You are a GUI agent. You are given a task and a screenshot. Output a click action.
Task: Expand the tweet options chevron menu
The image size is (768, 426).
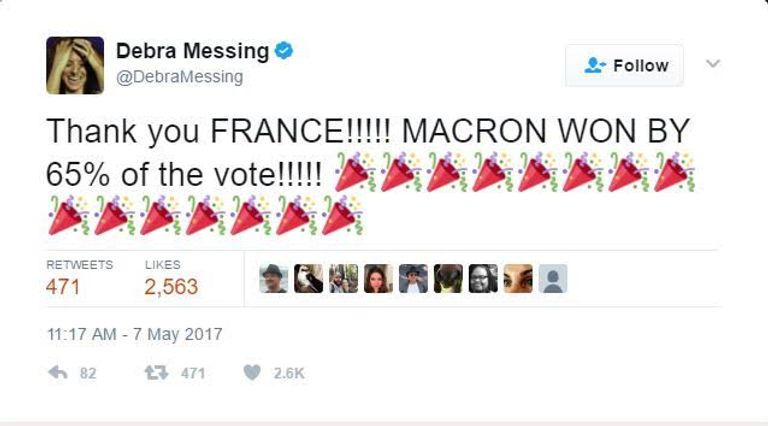coord(713,64)
